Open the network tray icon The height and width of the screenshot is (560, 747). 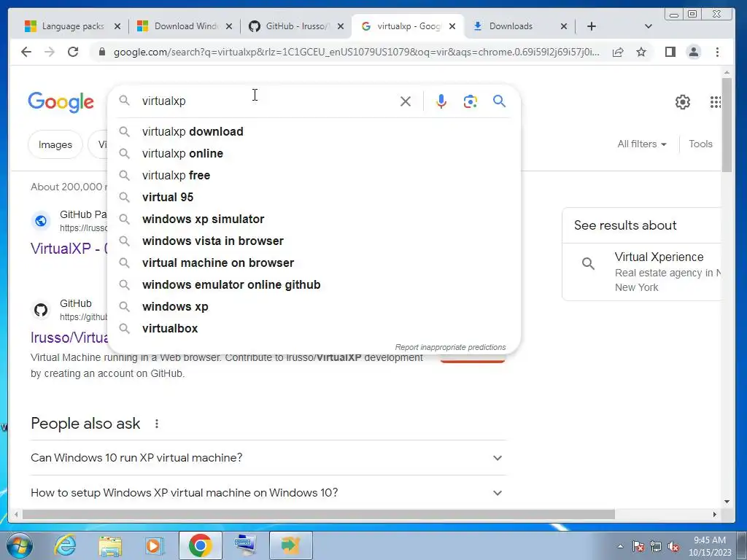tap(656, 546)
